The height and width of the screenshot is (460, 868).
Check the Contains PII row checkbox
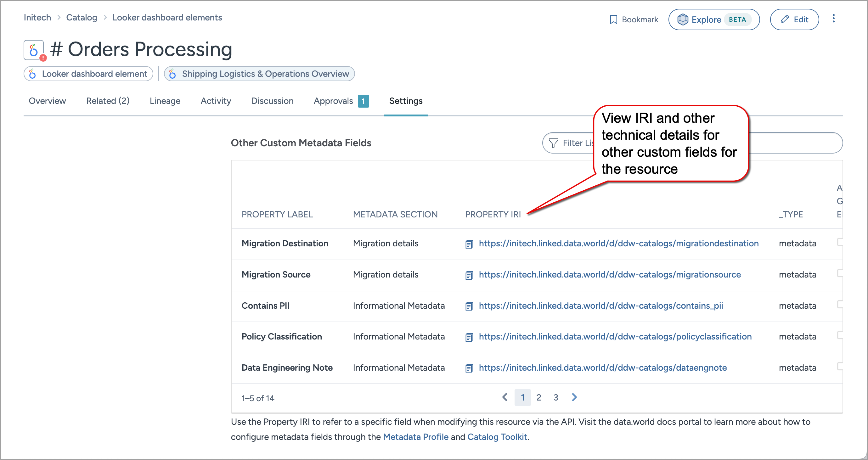tap(840, 305)
